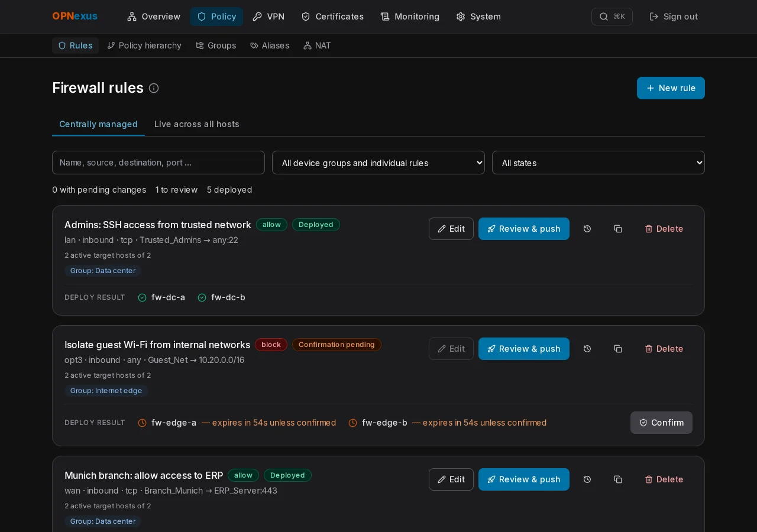The width and height of the screenshot is (757, 532).
Task: Sign out of the console
Action: [674, 17]
